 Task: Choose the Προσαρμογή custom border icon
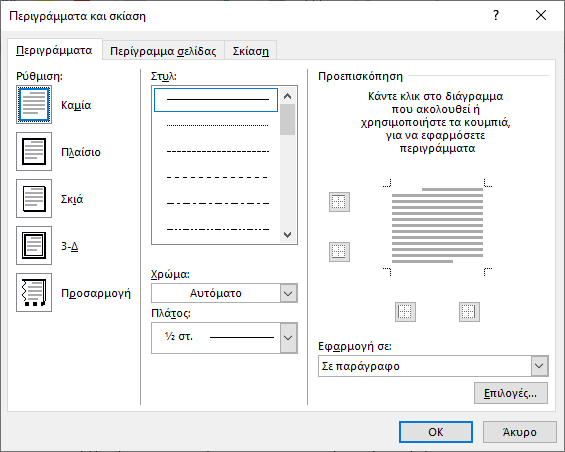click(34, 292)
